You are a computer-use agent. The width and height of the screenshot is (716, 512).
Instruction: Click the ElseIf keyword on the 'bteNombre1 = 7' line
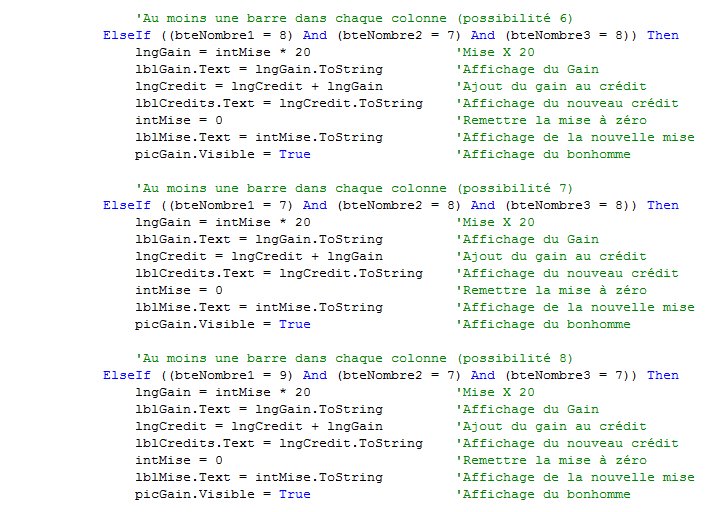pos(126,205)
